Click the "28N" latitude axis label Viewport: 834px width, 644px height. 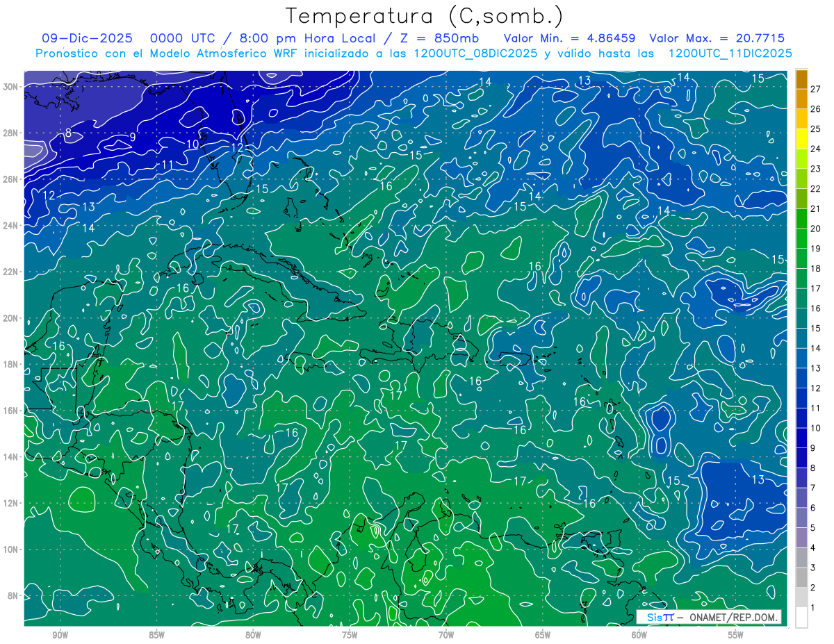10,133
